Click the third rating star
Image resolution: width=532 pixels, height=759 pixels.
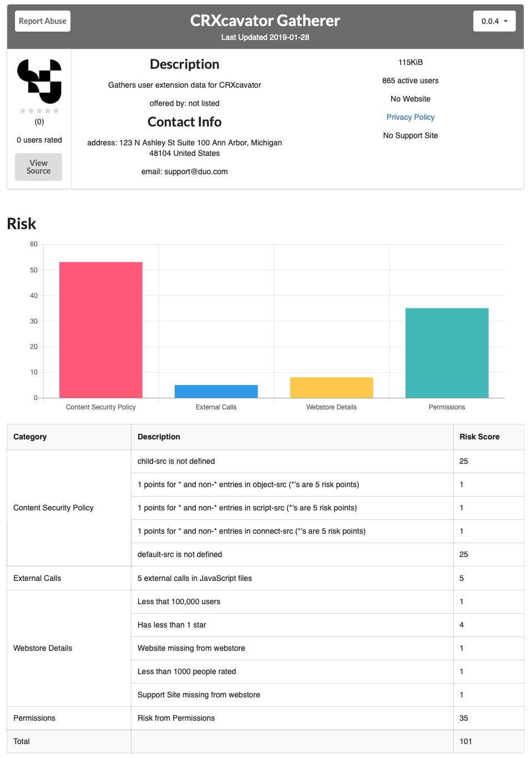tap(39, 111)
